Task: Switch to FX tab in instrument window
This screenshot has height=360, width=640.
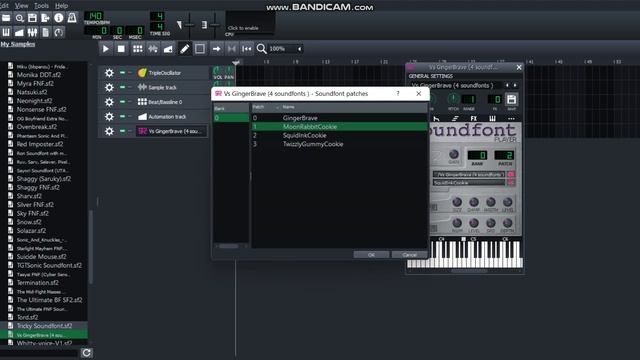Action: (x=473, y=118)
